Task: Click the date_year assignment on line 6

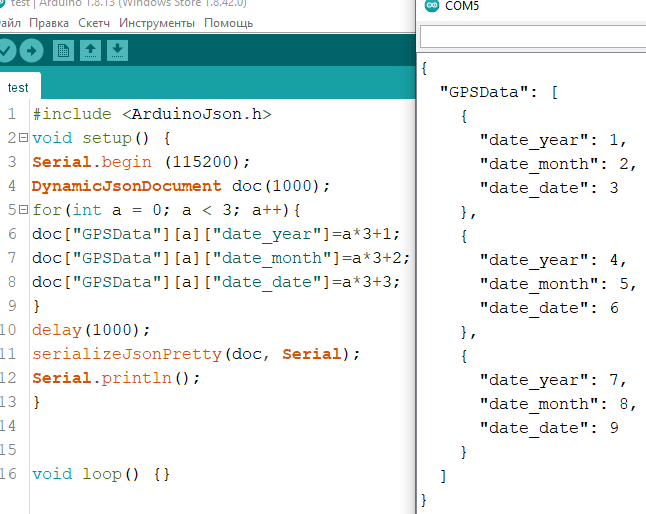Action: (x=216, y=234)
